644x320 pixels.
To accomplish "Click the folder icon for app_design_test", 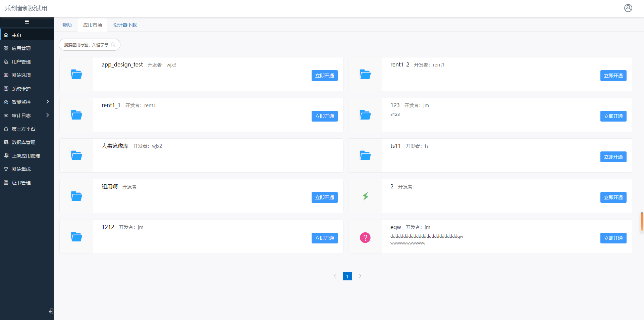I will pos(76,74).
